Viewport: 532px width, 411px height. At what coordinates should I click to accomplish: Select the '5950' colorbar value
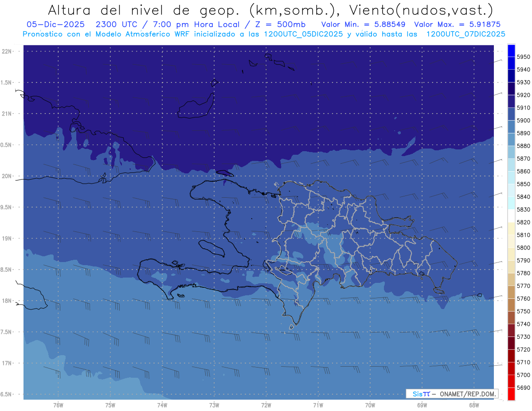tap(523, 57)
